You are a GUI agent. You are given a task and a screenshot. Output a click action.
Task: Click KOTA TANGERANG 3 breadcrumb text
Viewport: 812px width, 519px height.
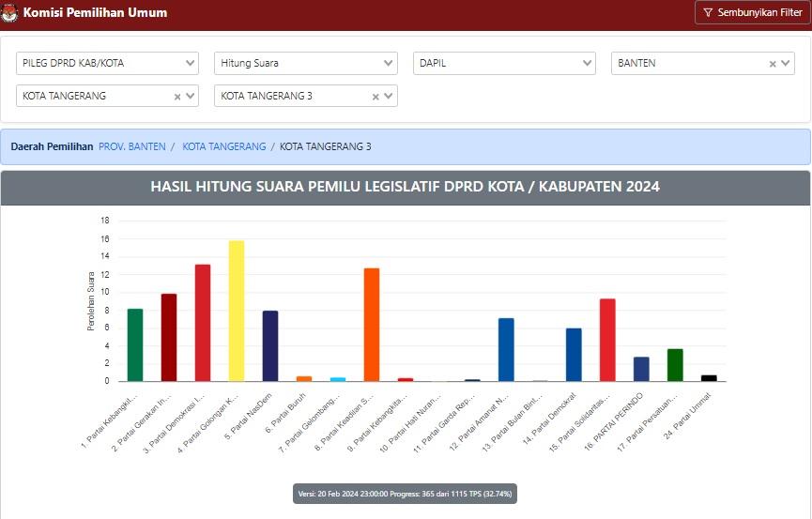coord(325,146)
